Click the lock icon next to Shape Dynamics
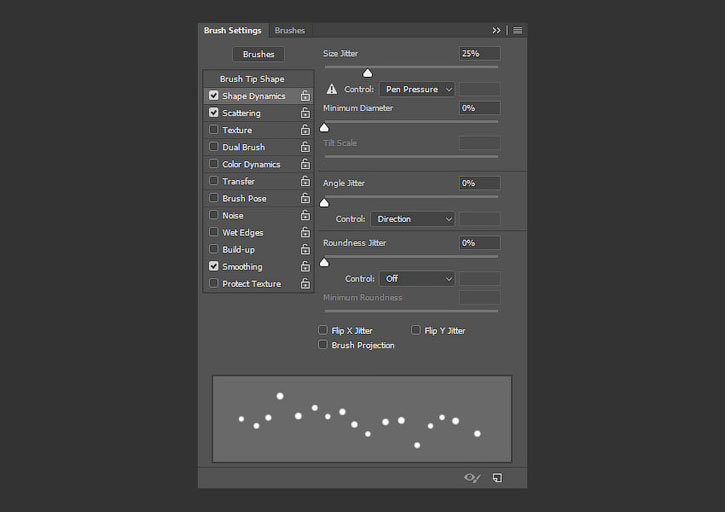Screen dimensions: 725x512 pos(305,96)
